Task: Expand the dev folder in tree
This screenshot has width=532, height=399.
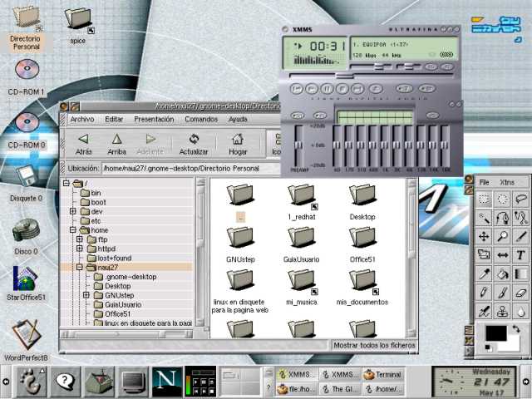Action: 72,211
